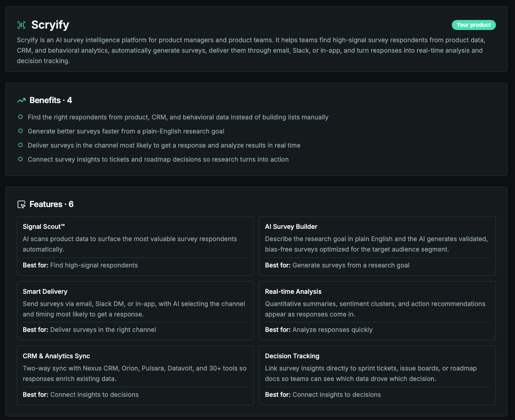Click 'Best for: Analyze responses quickly' line
Viewport: 515px width, 420px height.
tap(319, 330)
